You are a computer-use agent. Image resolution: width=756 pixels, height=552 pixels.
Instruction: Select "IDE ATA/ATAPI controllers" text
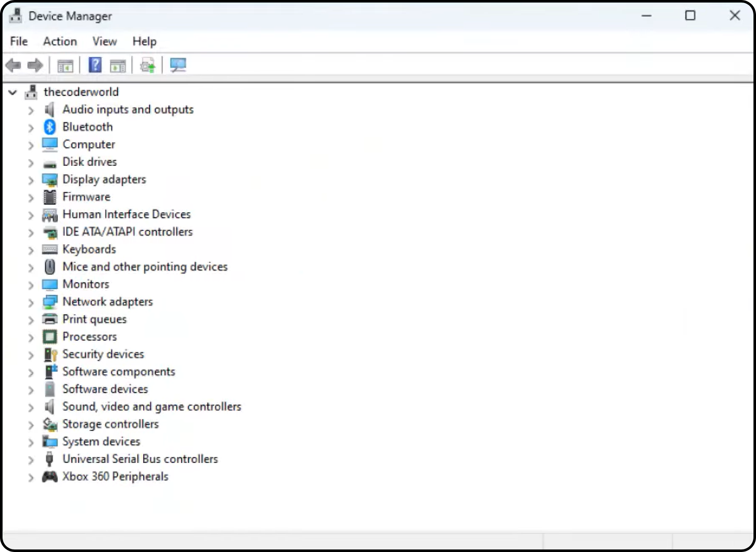pos(128,232)
